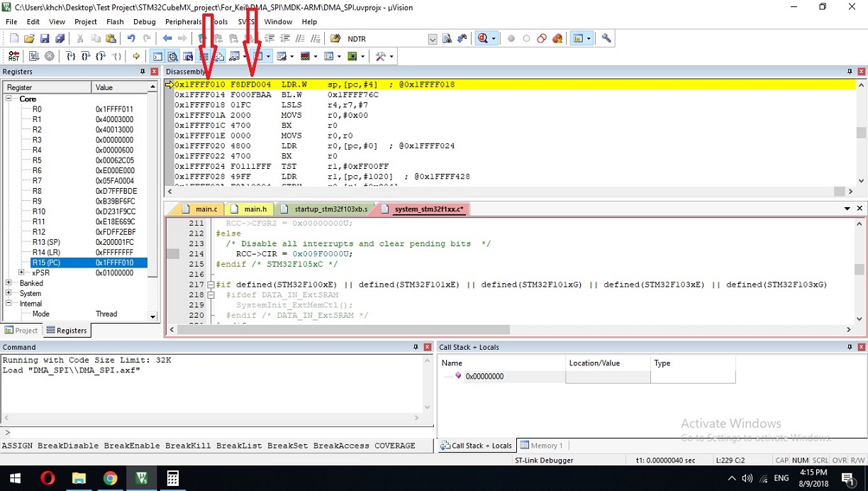Viewport: 868px width, 491px height.
Task: Click the Undo icon in toolbar
Action: click(x=131, y=38)
